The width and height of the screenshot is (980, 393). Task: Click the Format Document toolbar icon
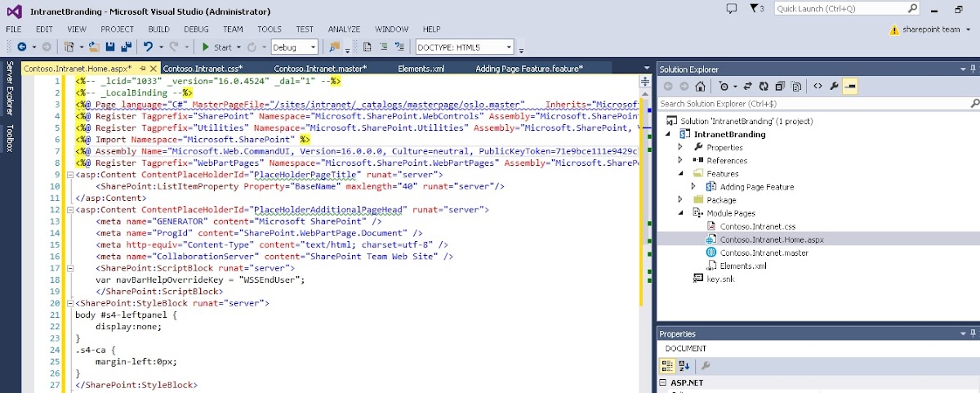(x=367, y=47)
